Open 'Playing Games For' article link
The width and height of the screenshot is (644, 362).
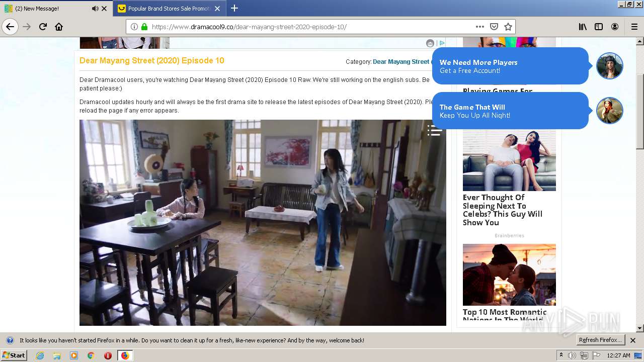click(x=498, y=91)
